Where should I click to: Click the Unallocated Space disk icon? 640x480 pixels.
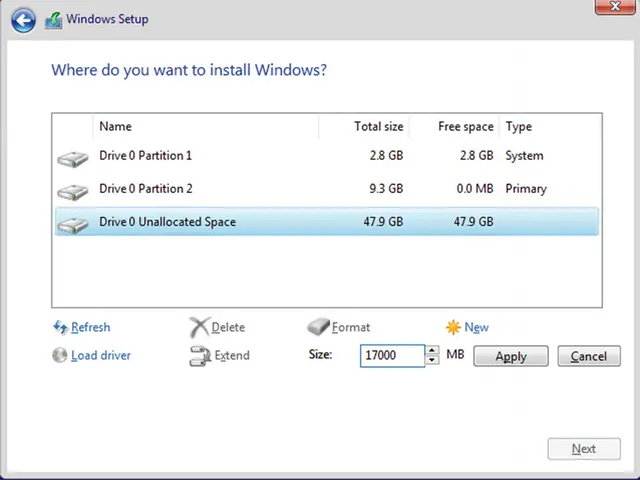point(72,223)
